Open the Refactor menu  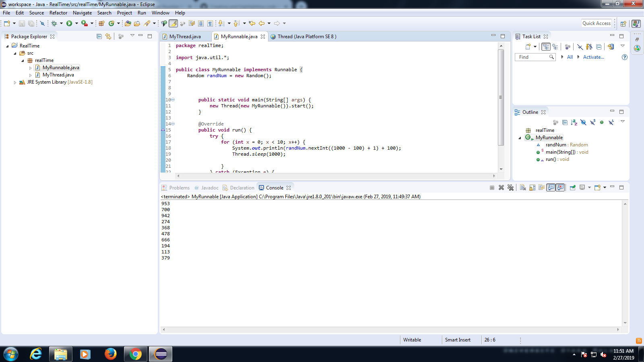[x=58, y=13]
